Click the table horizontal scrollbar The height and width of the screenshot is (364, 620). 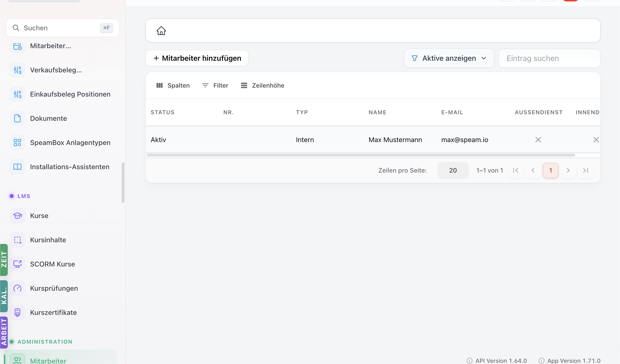[x=361, y=155]
